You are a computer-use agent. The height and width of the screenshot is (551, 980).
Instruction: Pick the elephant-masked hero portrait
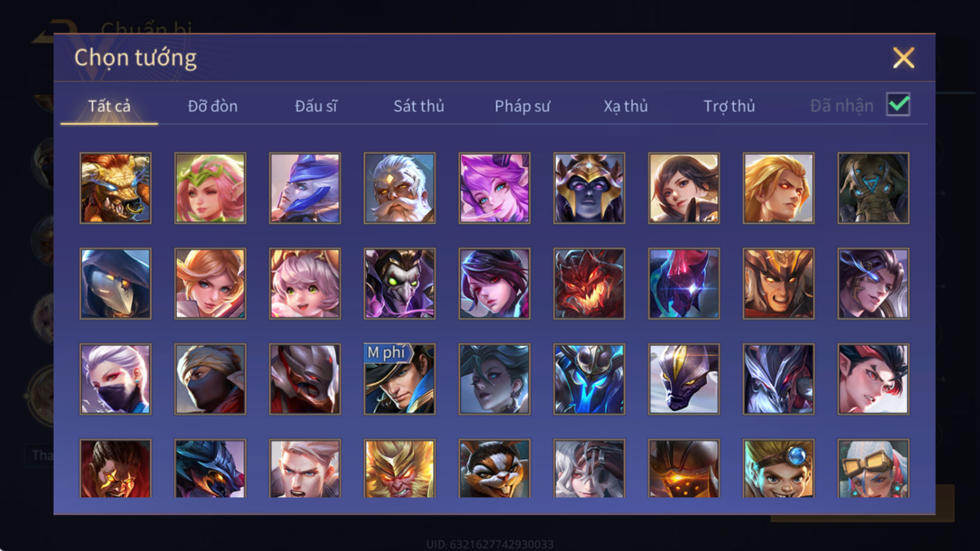(873, 188)
